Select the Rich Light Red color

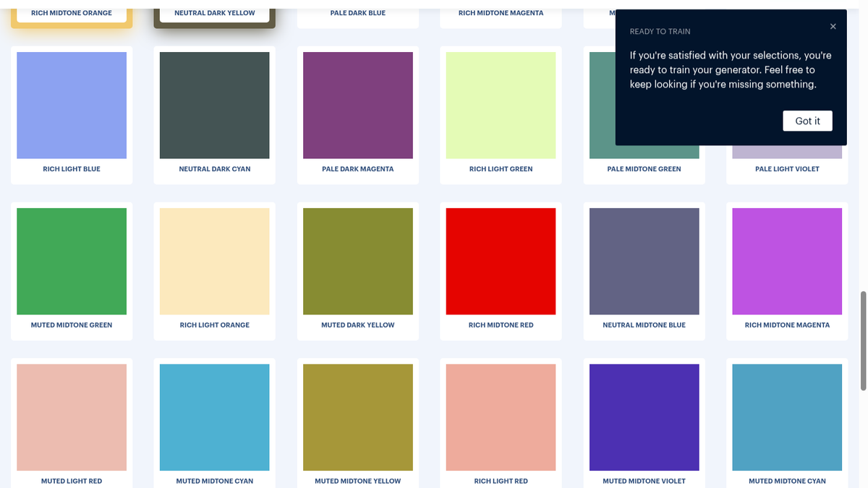[501, 423]
